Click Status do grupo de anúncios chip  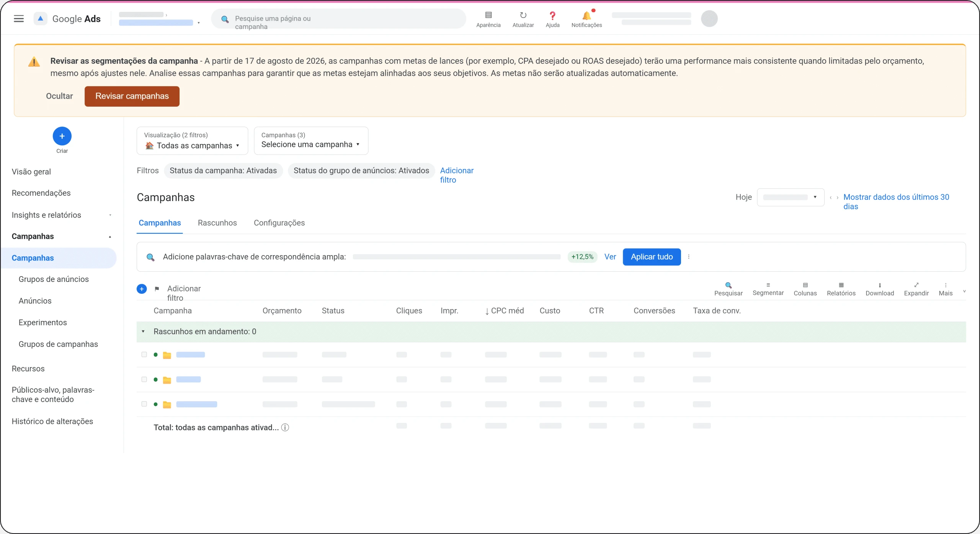pyautogui.click(x=361, y=171)
